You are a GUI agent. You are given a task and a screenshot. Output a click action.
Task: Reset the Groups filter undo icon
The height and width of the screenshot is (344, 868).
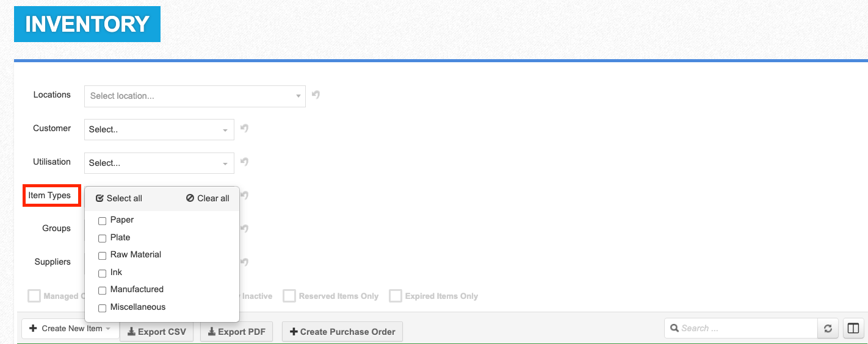point(244,229)
